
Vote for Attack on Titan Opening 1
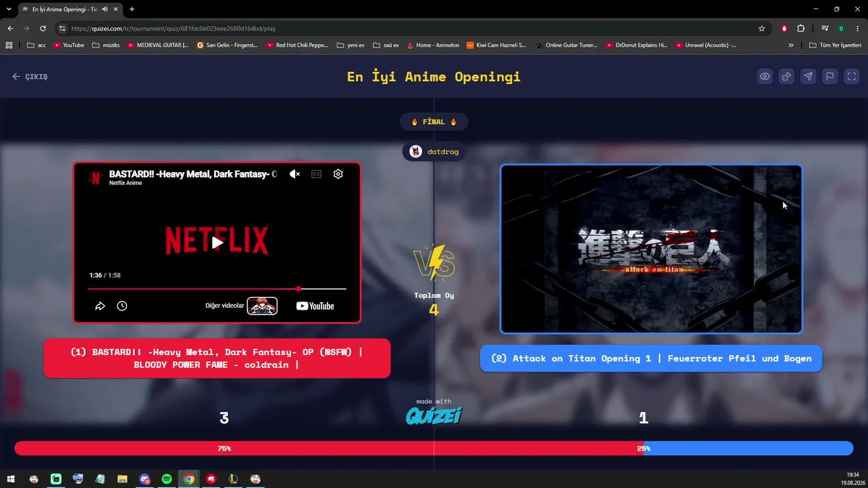click(x=651, y=359)
